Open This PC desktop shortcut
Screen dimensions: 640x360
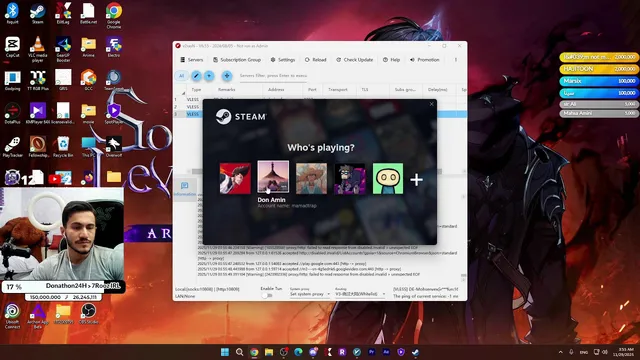pyautogui.click(x=88, y=147)
